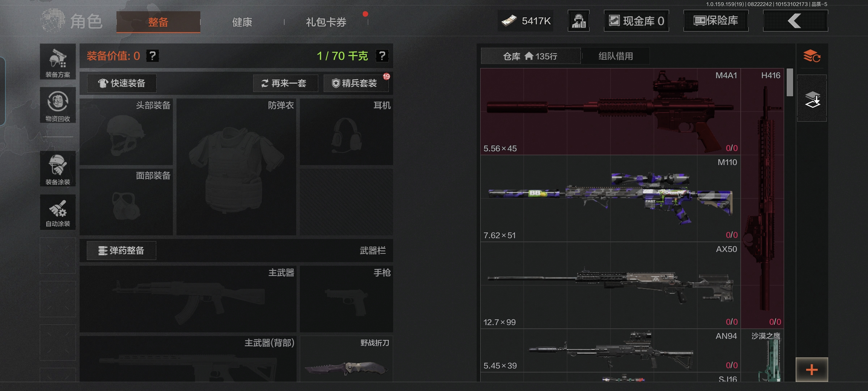This screenshot has height=391, width=868.
Task: Select the 头部装备 helmet slot
Action: point(126,132)
